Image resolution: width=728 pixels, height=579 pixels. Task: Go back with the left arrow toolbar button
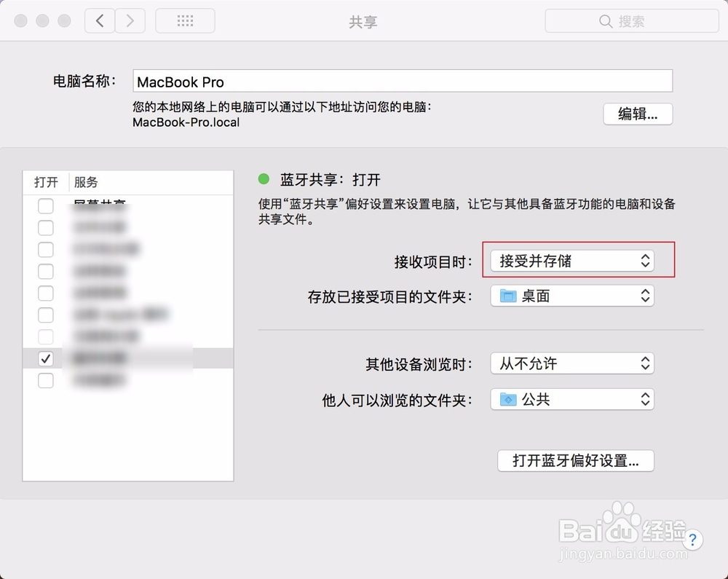coord(100,21)
